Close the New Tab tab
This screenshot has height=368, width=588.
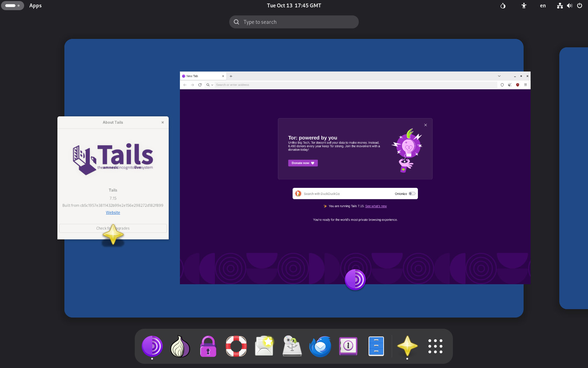223,76
